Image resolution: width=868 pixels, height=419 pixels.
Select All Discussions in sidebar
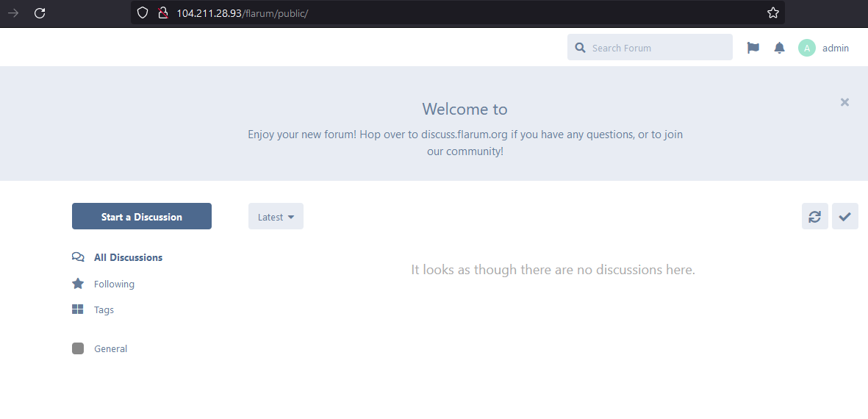click(x=128, y=257)
